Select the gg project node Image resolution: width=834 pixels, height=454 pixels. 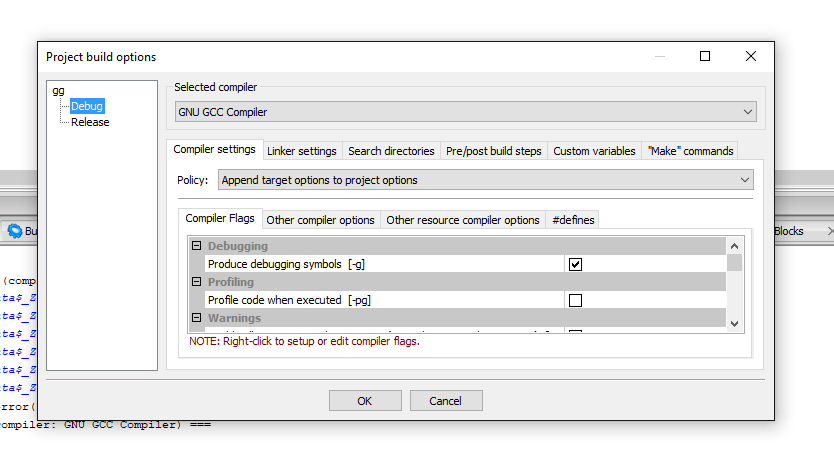58,90
